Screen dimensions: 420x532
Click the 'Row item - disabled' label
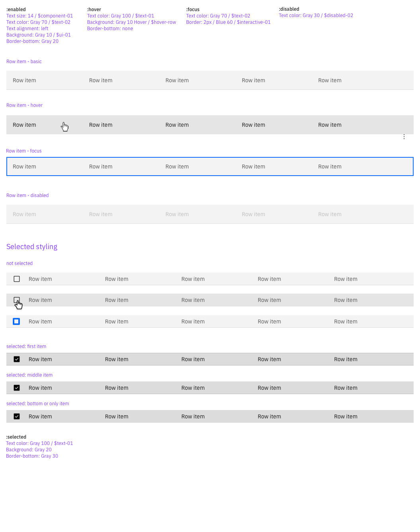(27, 195)
